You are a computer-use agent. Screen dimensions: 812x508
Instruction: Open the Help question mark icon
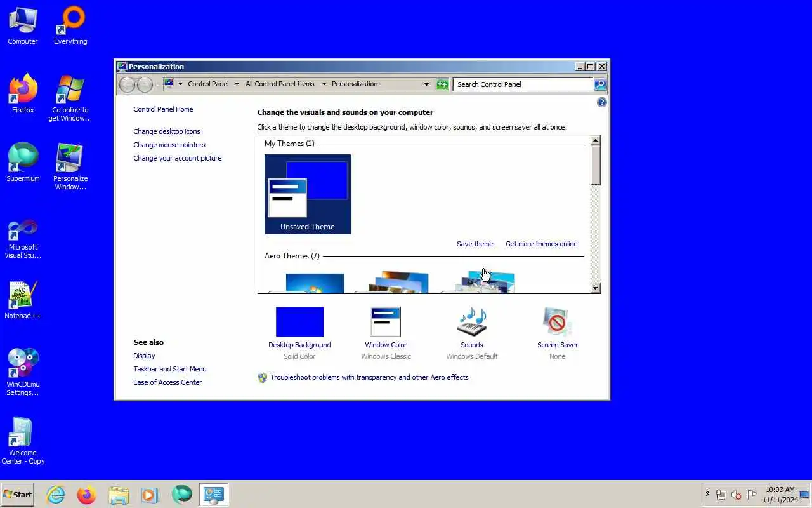602,102
